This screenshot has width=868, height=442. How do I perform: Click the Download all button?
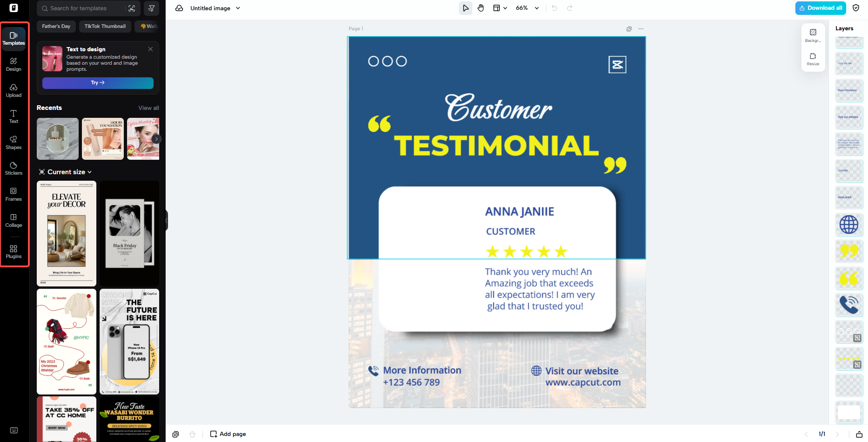pos(821,8)
